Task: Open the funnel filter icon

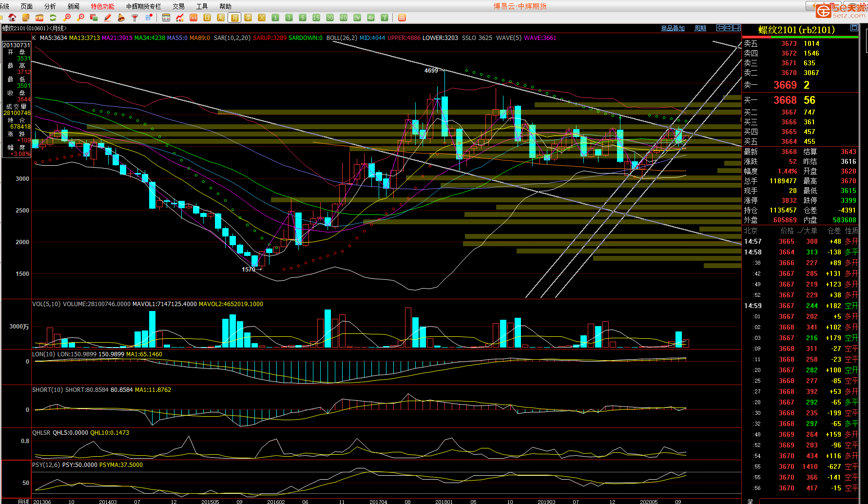Action: click(x=135, y=18)
